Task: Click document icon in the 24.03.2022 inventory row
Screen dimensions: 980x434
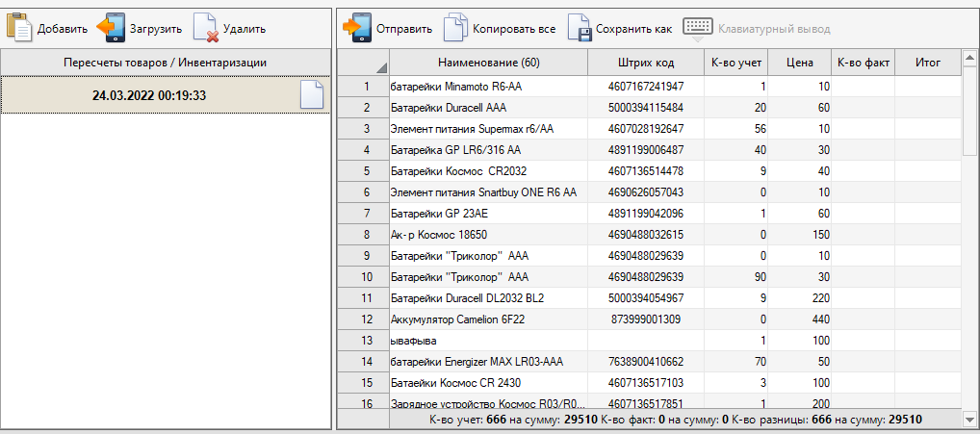Action: (311, 95)
